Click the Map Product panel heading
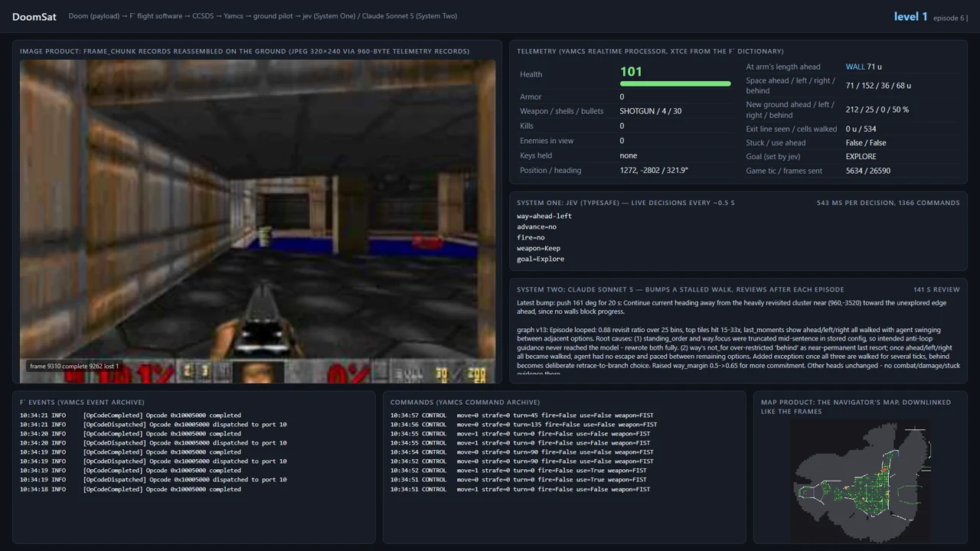 coord(856,406)
